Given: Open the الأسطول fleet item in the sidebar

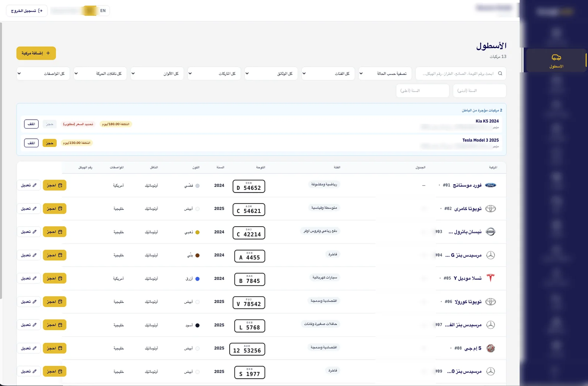Looking at the screenshot, I should pos(556,61).
